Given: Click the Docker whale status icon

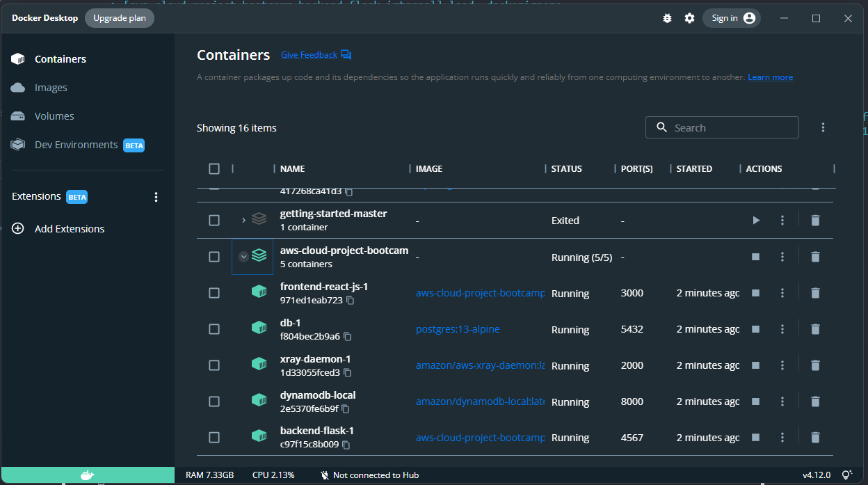Looking at the screenshot, I should 87,475.
